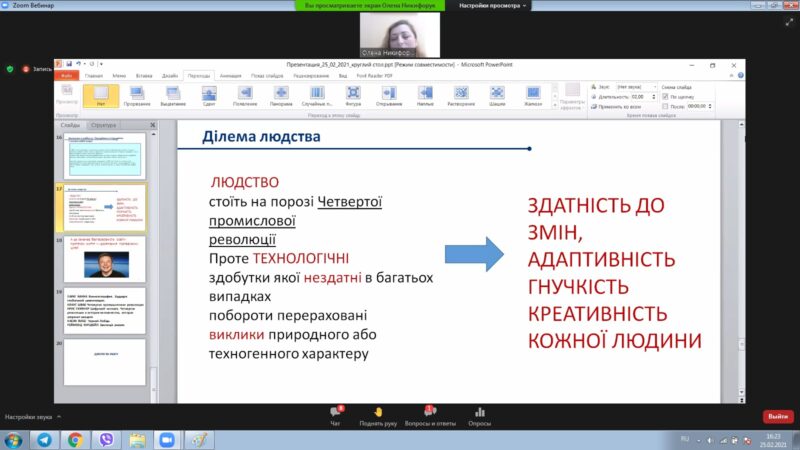Click the red Выйти leave button
The width and height of the screenshot is (800, 450).
(777, 416)
